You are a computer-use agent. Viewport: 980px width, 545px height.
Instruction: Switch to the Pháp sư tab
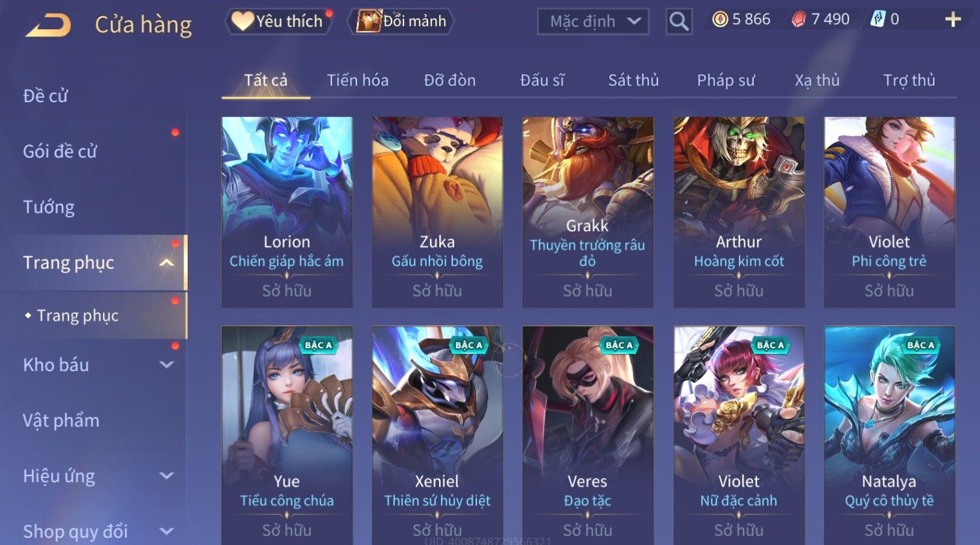pos(726,80)
